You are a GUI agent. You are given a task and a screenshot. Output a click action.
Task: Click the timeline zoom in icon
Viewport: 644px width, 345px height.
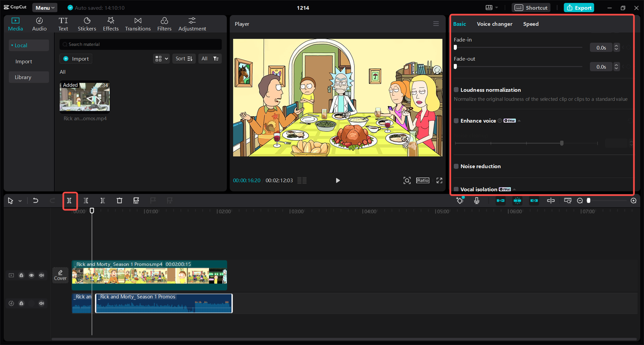click(633, 201)
